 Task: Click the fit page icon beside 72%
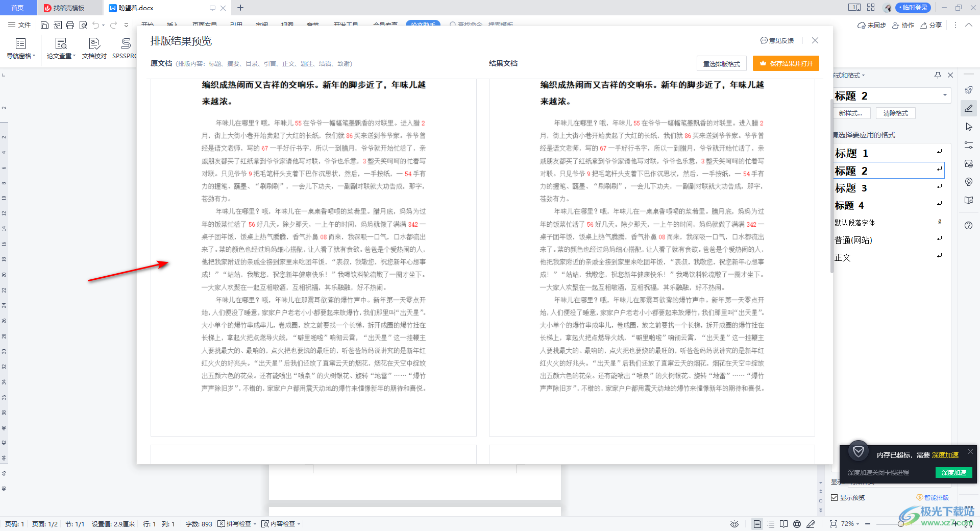[833, 524]
